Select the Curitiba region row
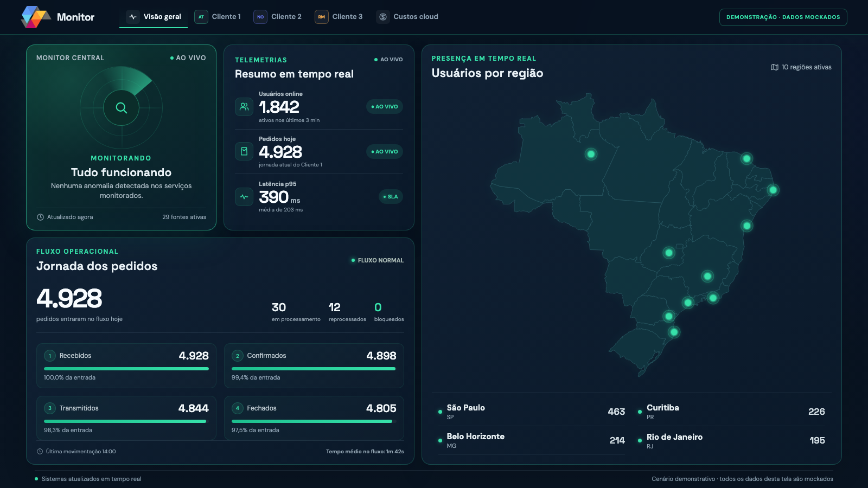Viewport: 868px width, 488px height. (x=732, y=412)
